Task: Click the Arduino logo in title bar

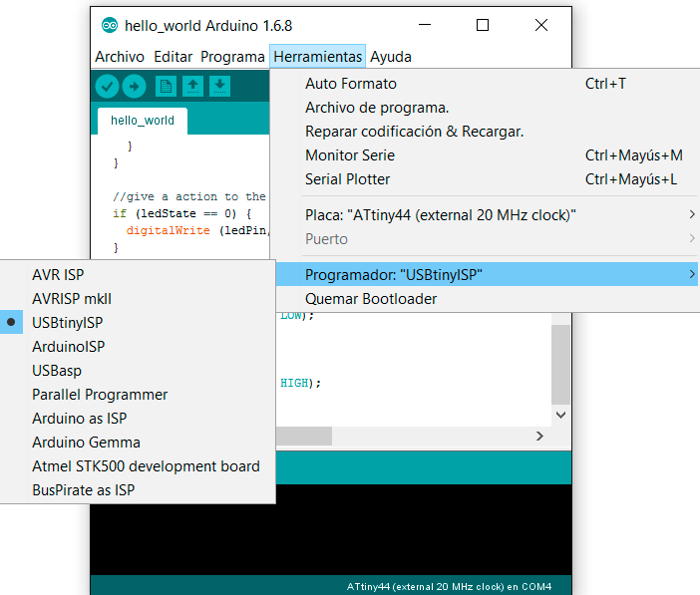Action: tap(110, 26)
